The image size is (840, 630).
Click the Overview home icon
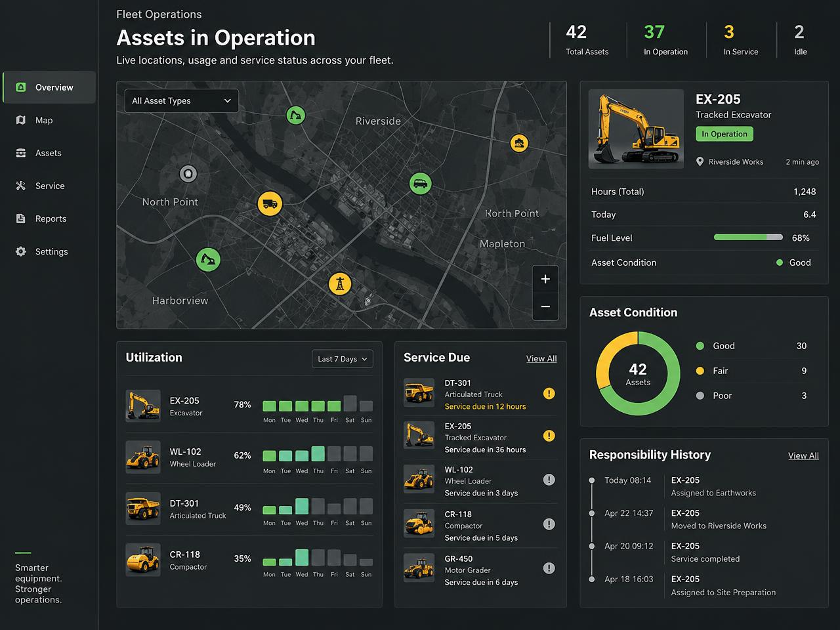(21, 87)
